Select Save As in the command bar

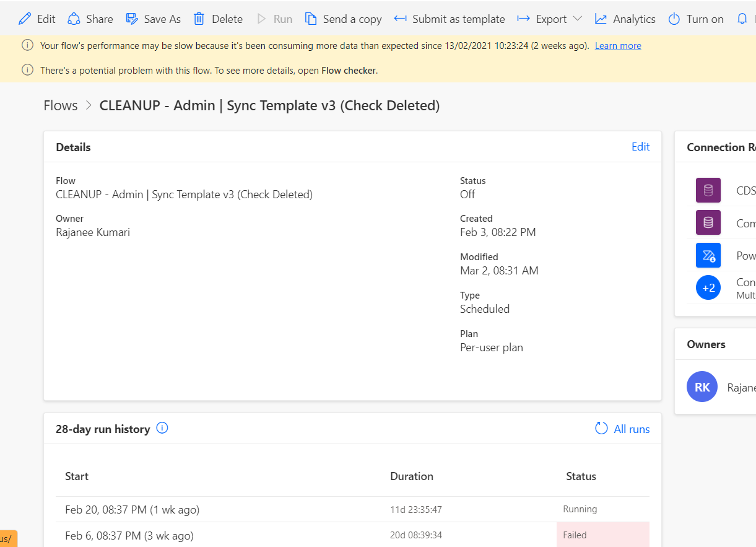(x=154, y=19)
